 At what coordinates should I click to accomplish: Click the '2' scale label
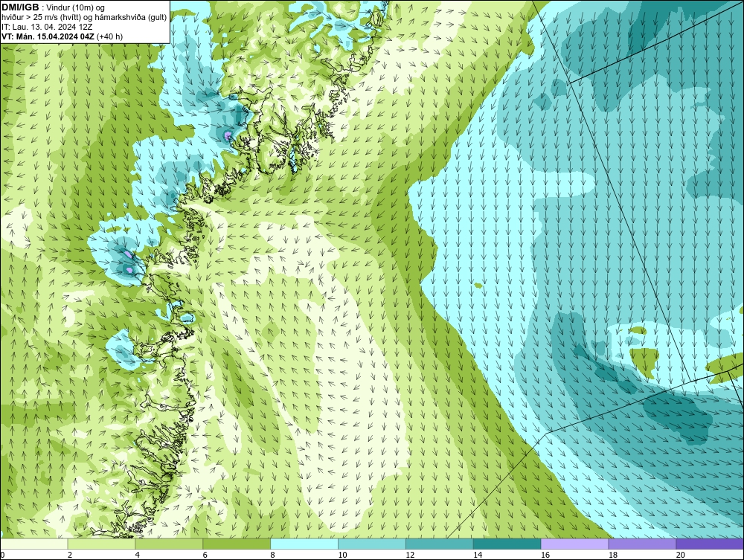[70, 555]
